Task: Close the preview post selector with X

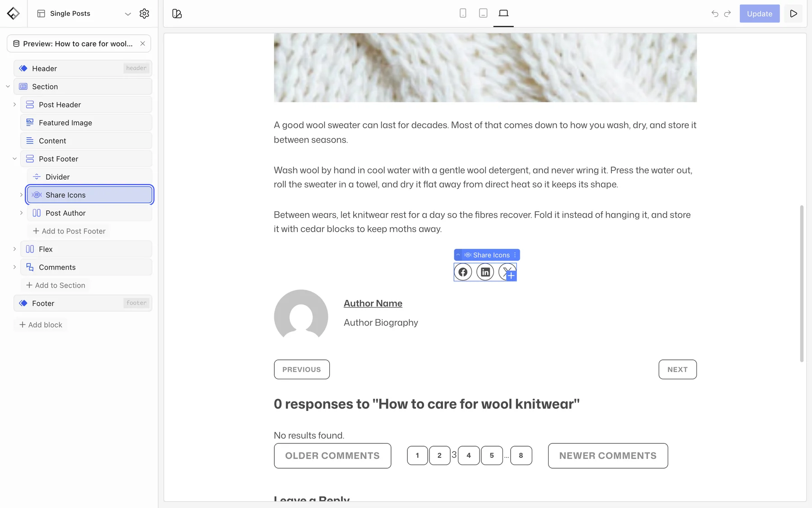Action: [x=143, y=43]
